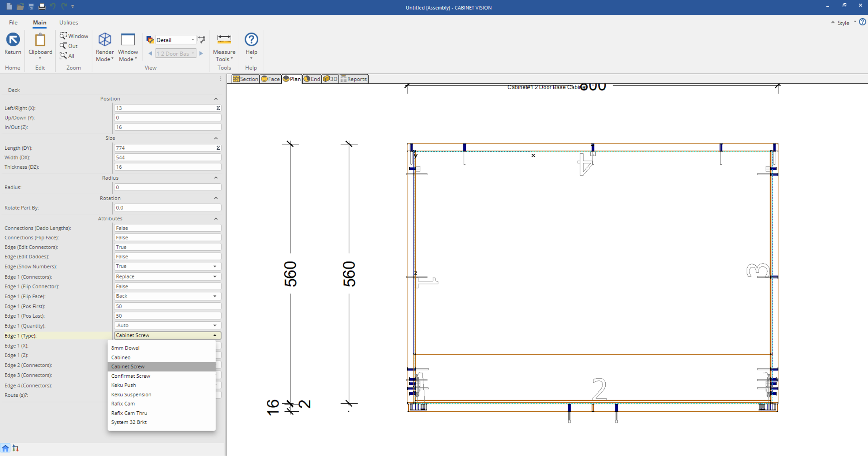Viewport: 868px width, 456px height.
Task: Open the Utilities ribbon tab
Action: click(x=68, y=22)
